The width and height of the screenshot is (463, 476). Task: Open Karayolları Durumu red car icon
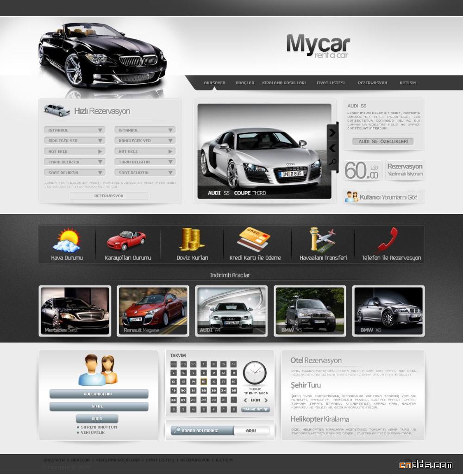(126, 240)
